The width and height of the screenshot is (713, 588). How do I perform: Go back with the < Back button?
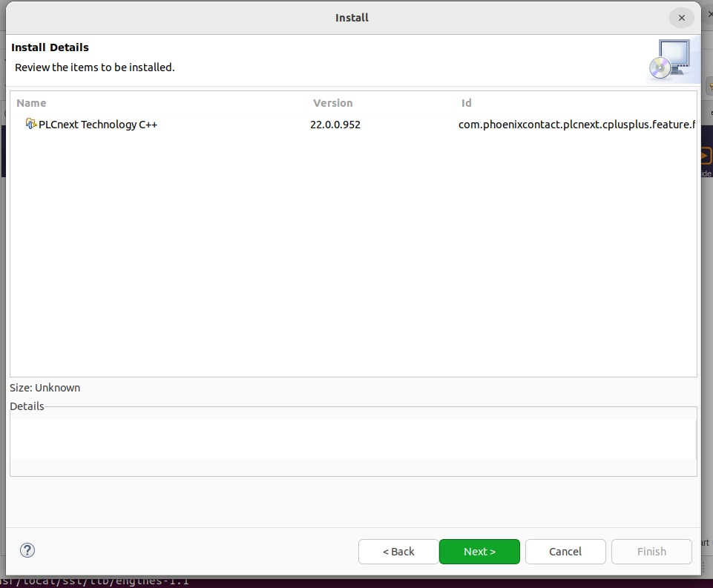[x=398, y=551]
